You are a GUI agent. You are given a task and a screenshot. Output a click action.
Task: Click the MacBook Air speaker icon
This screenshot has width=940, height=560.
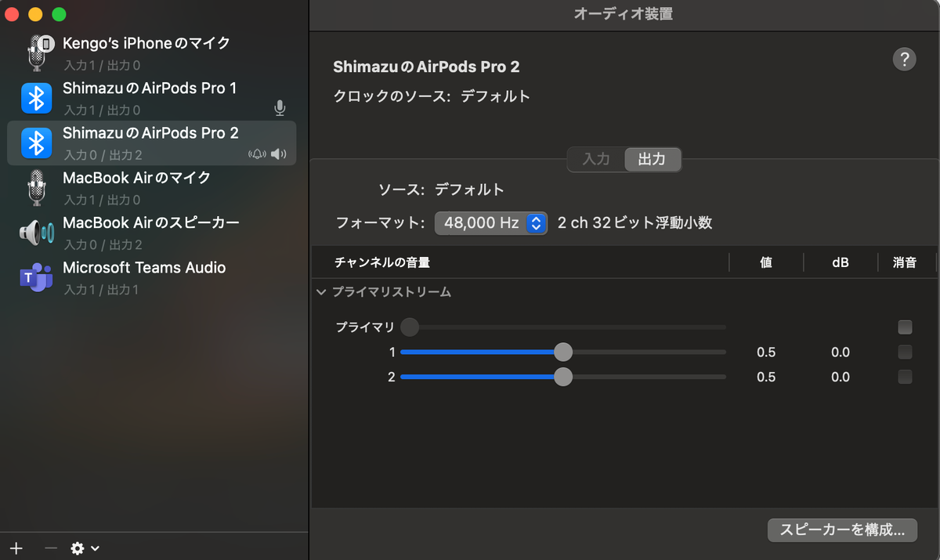(x=36, y=233)
